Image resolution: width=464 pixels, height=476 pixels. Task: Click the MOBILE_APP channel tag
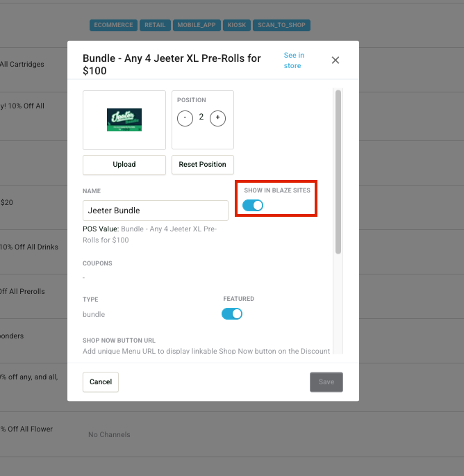(x=197, y=26)
